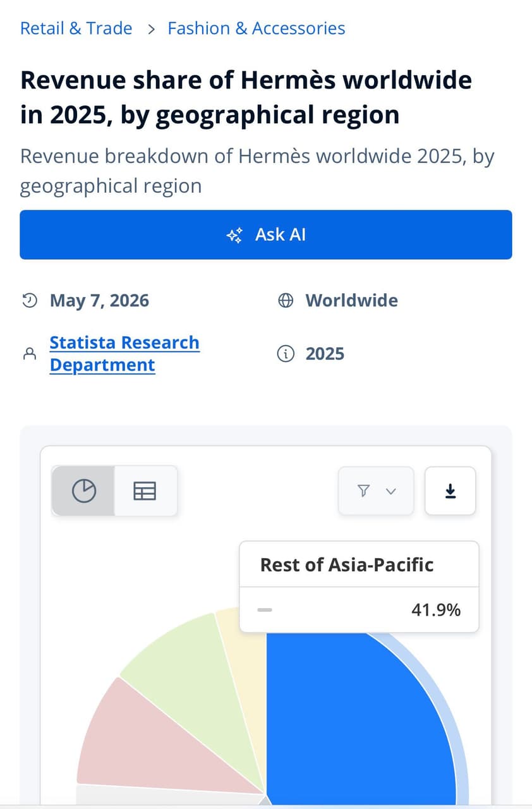
Task: Click the Worldwide region text
Action: pos(352,300)
